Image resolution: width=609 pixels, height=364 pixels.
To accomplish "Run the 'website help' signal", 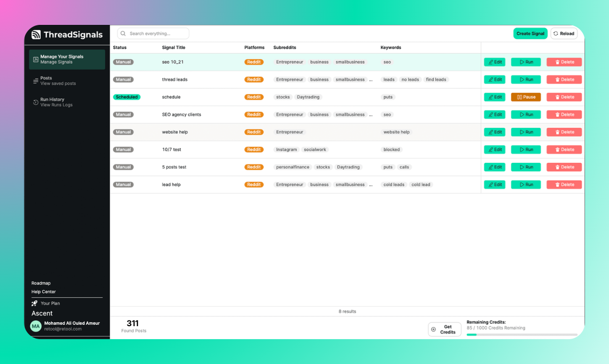I will coord(526,132).
